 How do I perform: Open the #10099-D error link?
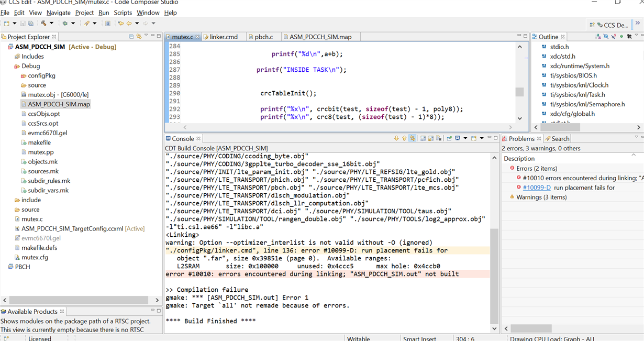(537, 188)
